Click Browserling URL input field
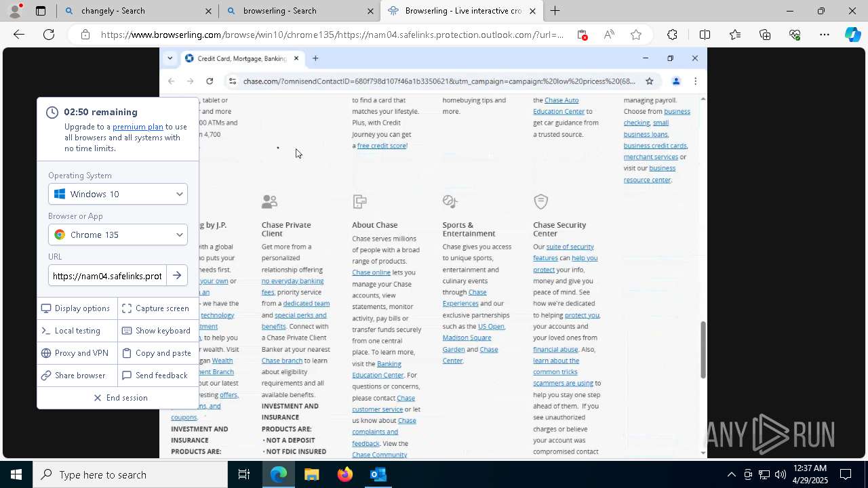The height and width of the screenshot is (488, 868). 107,275
